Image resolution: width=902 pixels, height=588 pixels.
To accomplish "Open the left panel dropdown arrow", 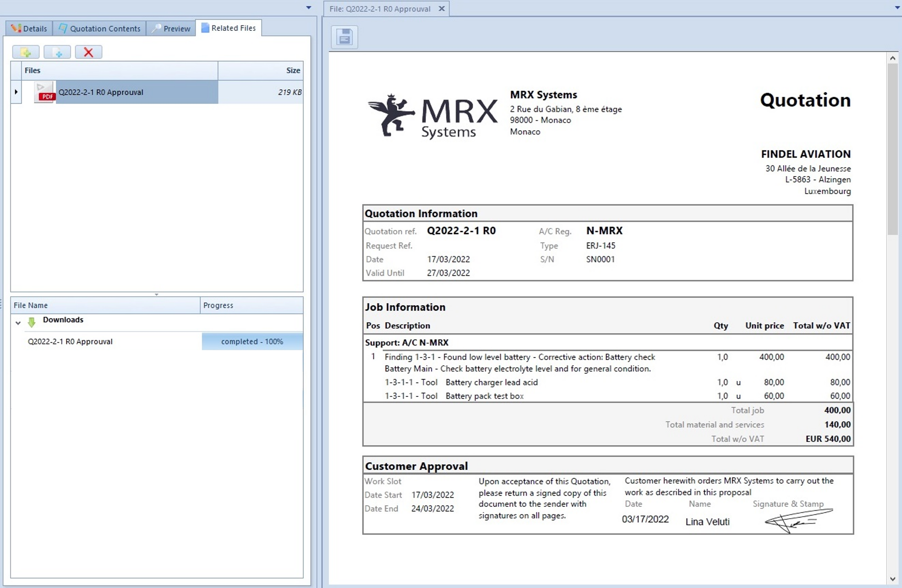I will tap(309, 8).
